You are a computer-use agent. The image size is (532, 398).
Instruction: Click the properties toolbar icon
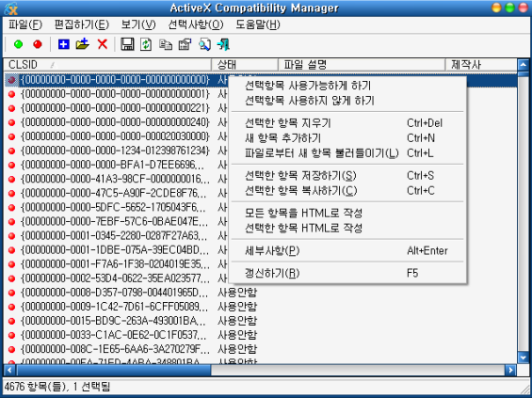pyautogui.click(x=185, y=44)
